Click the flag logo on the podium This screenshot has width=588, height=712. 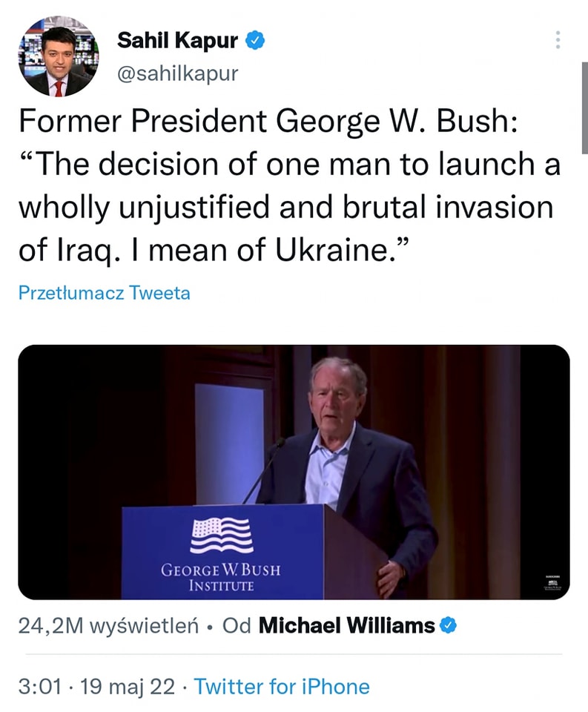tap(222, 535)
